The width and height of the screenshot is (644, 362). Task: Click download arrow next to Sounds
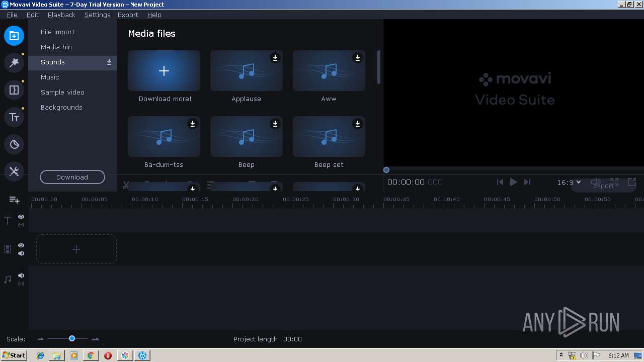(x=109, y=62)
